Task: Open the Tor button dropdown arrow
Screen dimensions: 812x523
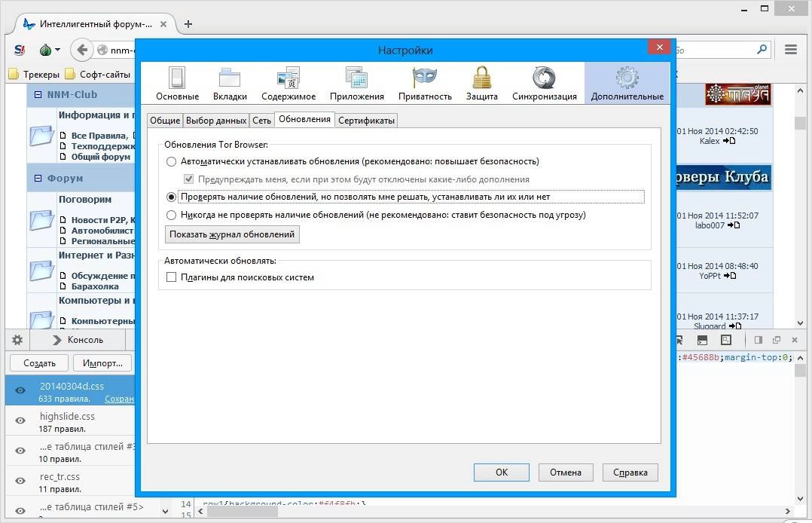Action: point(57,50)
